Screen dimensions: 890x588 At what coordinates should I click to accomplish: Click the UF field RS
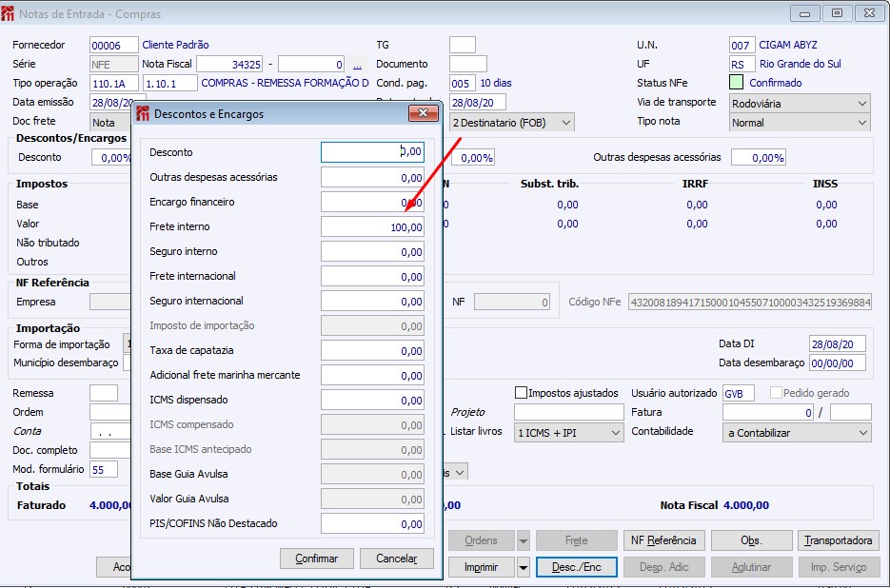[x=742, y=64]
